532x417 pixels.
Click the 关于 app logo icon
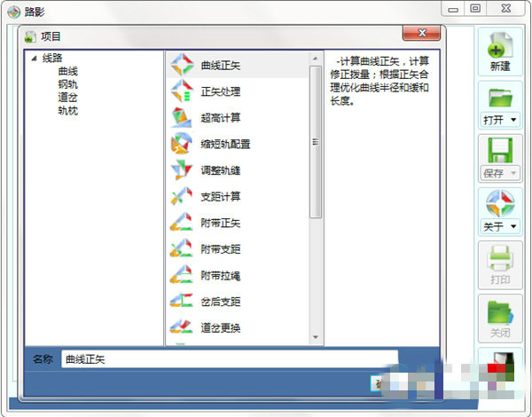500,203
